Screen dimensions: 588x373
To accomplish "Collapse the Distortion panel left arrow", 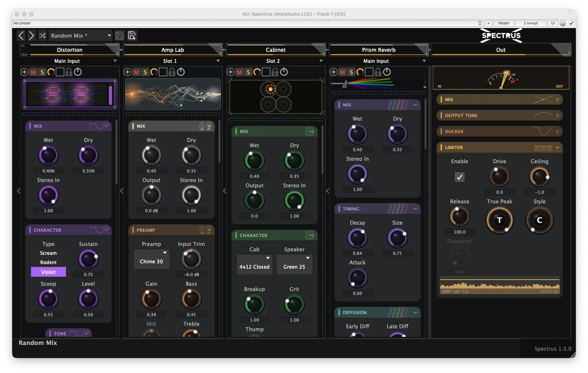I will (x=18, y=191).
